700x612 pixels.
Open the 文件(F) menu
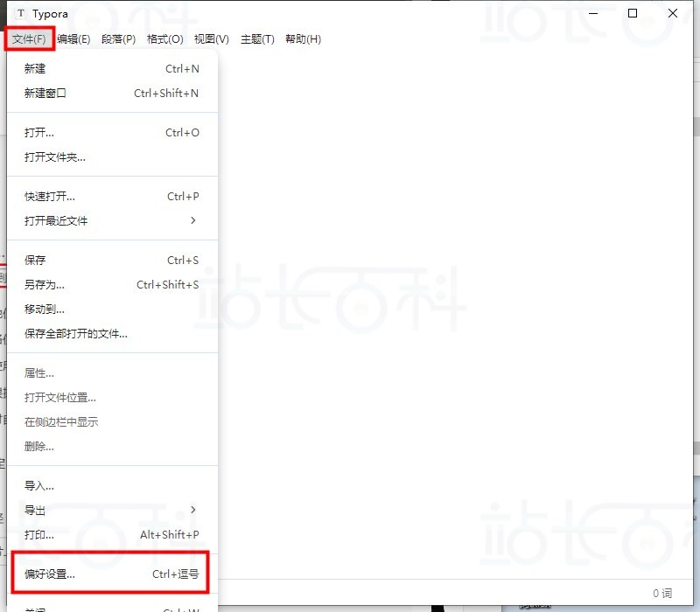pos(29,38)
